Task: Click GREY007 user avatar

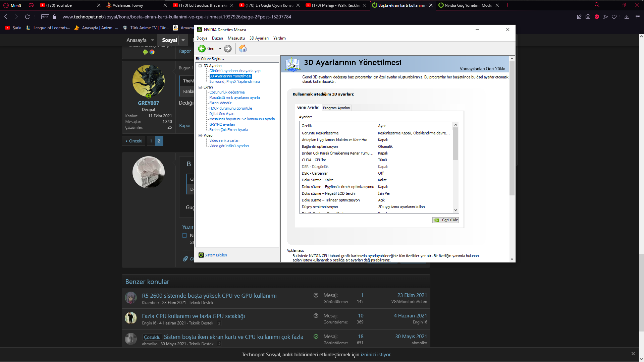Action: (x=149, y=81)
